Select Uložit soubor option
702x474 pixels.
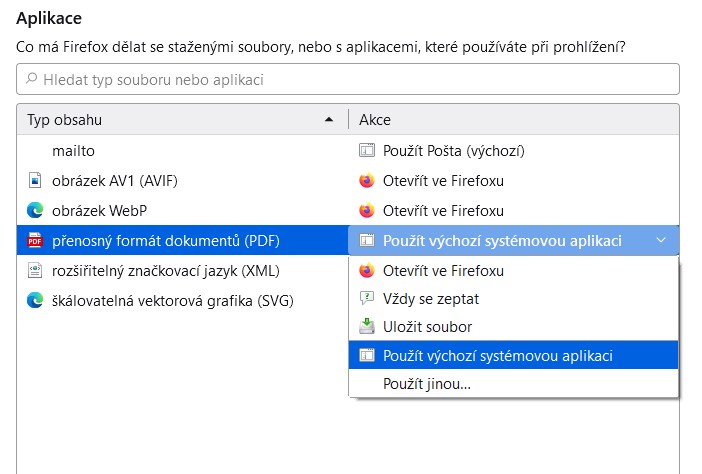point(514,327)
